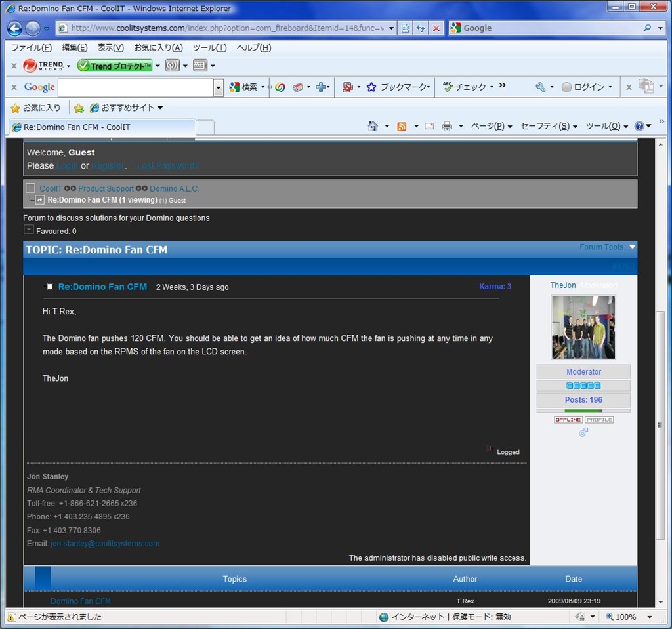Click the green posts progress bar
Viewport: 672px width, 629px height.
point(583,411)
